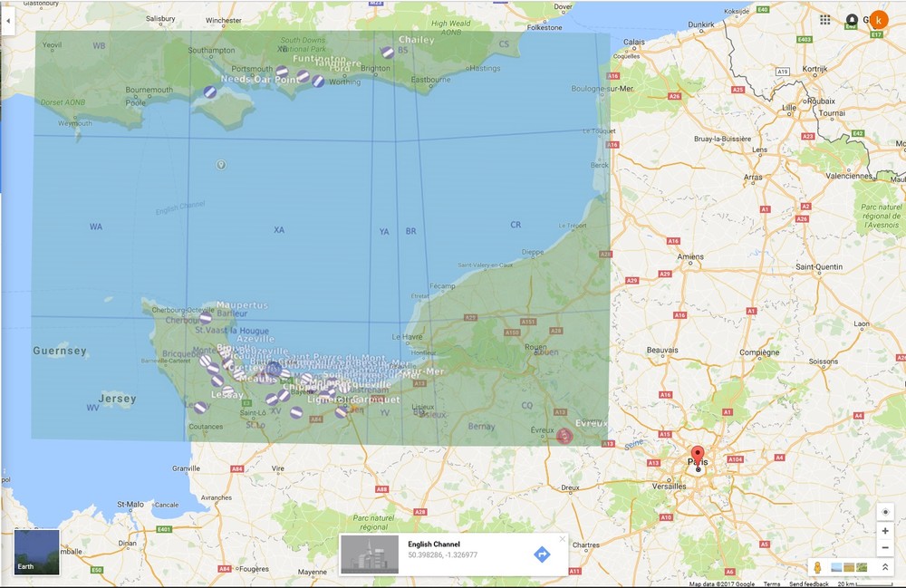Open the Google apps grid menu
The height and width of the screenshot is (588, 906).
click(824, 18)
